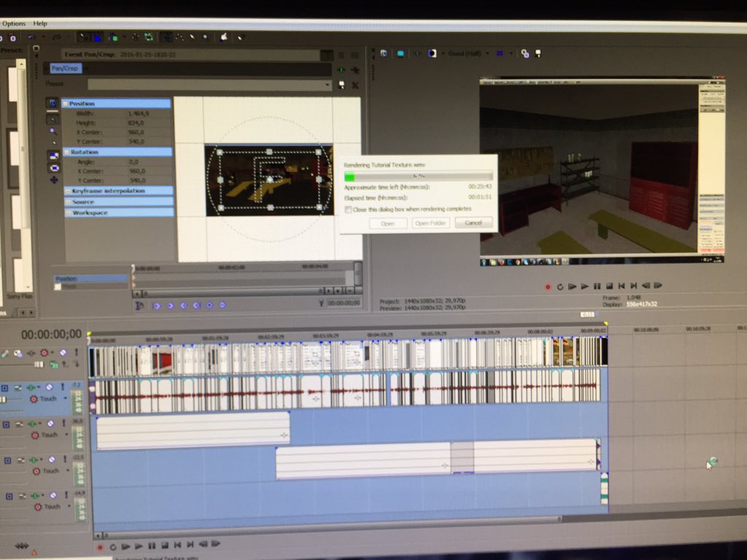
Task: Copy preview snapshot to clipboard
Action: coord(525,53)
